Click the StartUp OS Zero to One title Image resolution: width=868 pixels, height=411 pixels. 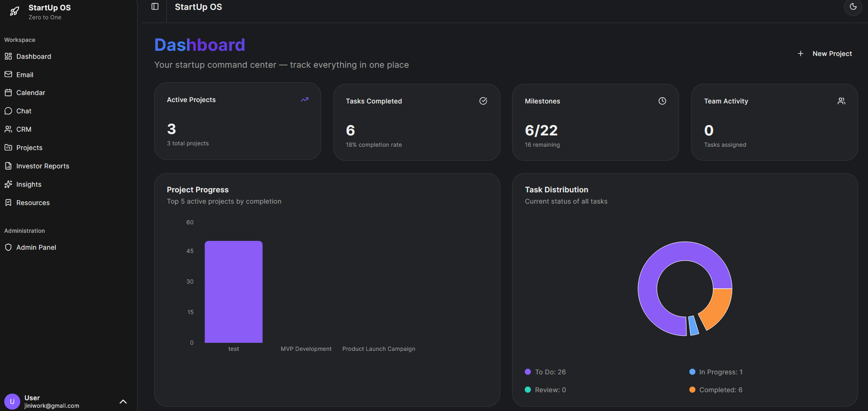click(x=49, y=12)
